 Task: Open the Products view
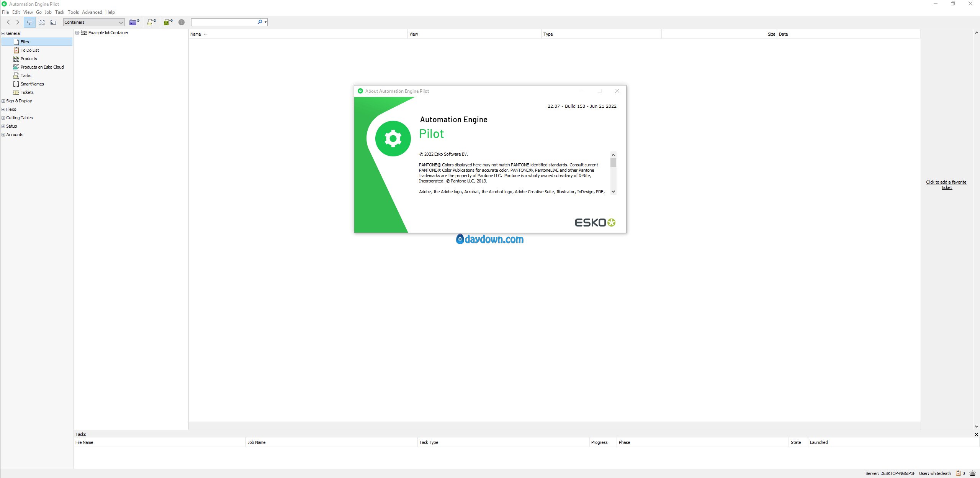[x=29, y=59]
